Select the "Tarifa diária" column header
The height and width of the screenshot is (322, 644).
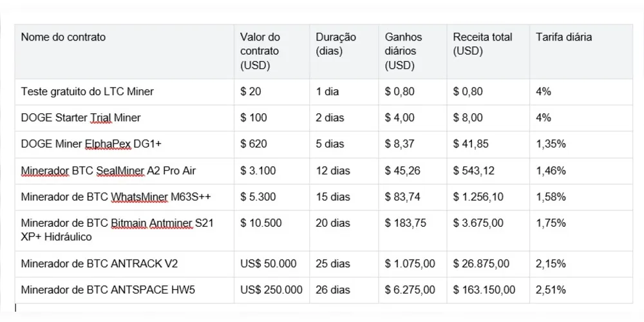(563, 37)
